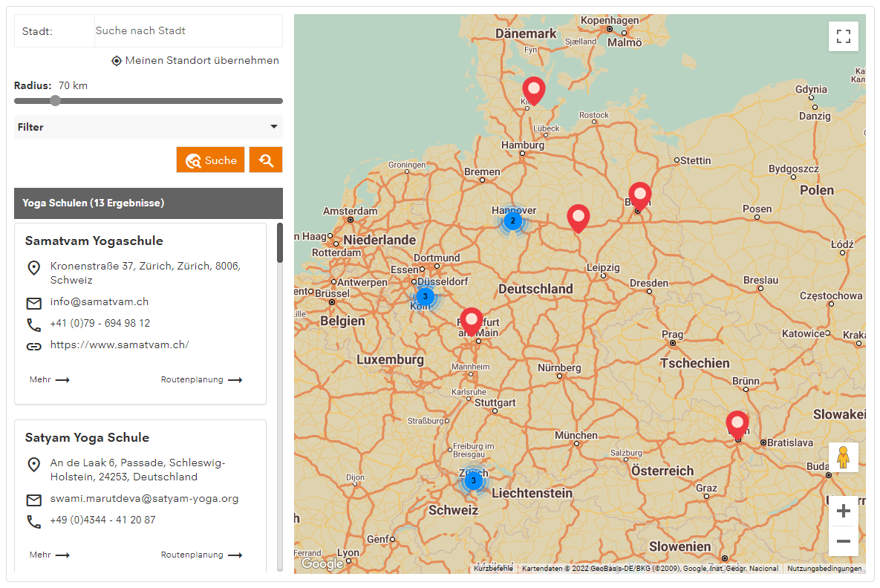Image resolution: width=880 pixels, height=588 pixels.
Task: Expand the Filter dropdown
Action: tap(148, 127)
